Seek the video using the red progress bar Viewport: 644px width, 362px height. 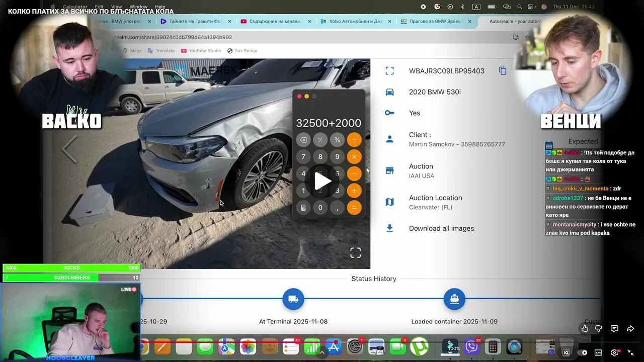(x=322, y=342)
